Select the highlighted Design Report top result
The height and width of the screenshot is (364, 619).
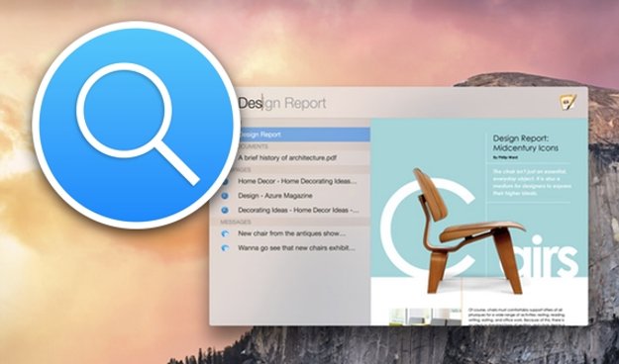coord(305,135)
